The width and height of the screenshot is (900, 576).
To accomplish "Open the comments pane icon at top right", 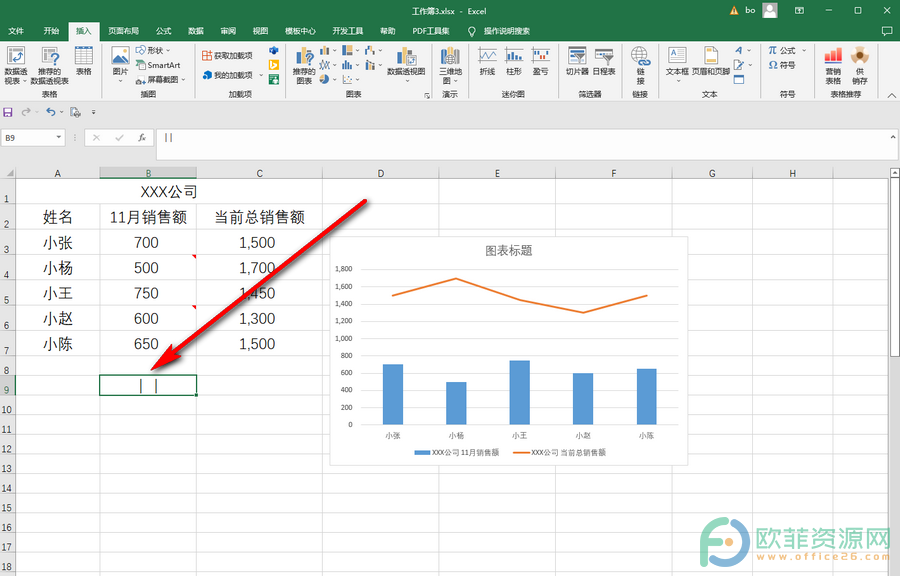I will (x=887, y=31).
